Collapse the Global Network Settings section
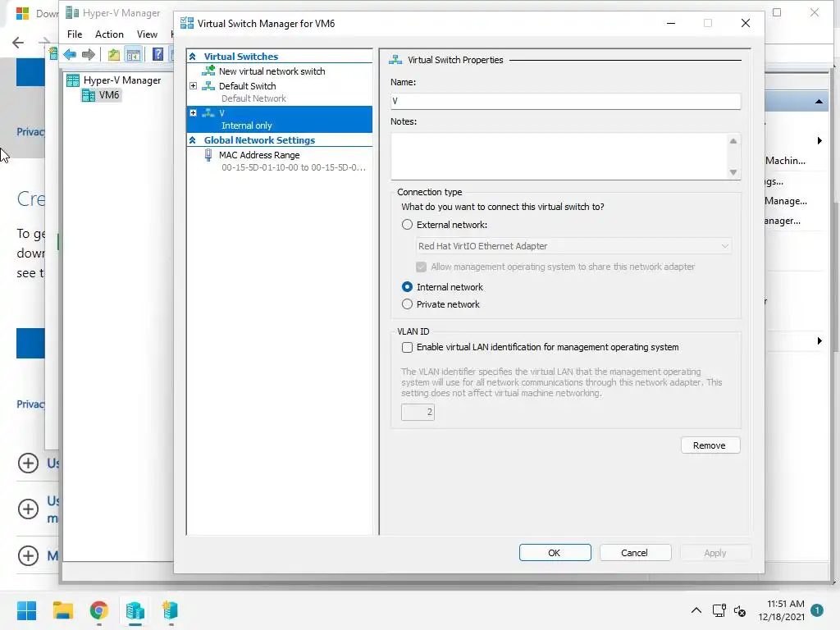Image resolution: width=840 pixels, height=630 pixels. (x=193, y=139)
